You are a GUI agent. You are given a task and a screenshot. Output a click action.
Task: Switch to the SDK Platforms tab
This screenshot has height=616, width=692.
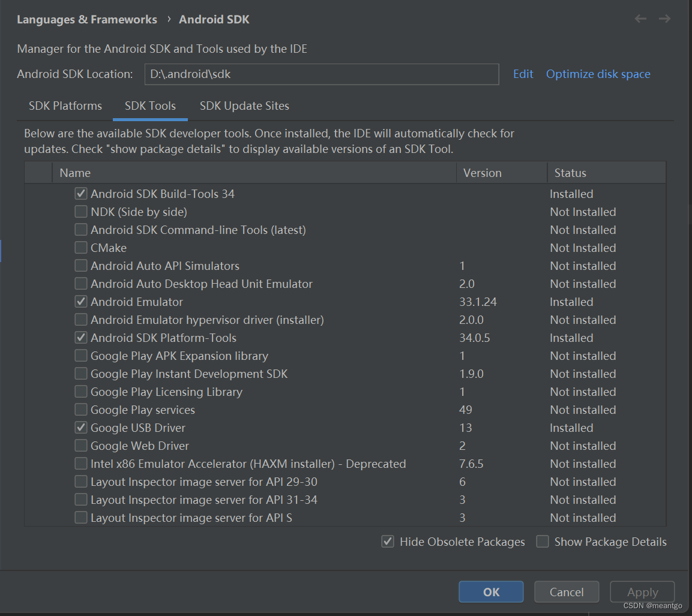tap(65, 106)
